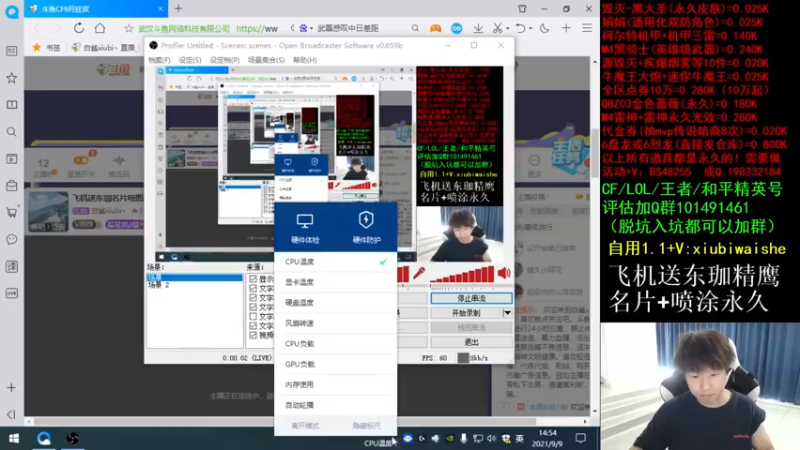Mute the microphone icon in OBS

(x=419, y=273)
